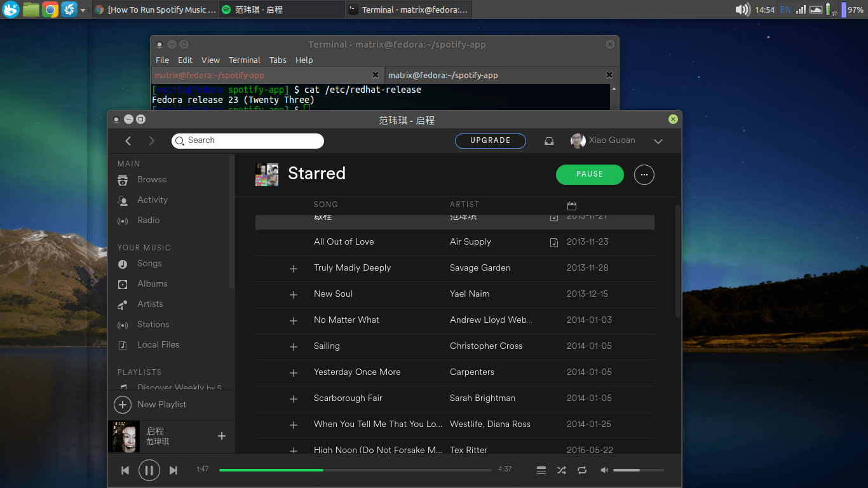Select the Browse item in the sidebar
Screen dimensions: 868x488
point(152,180)
